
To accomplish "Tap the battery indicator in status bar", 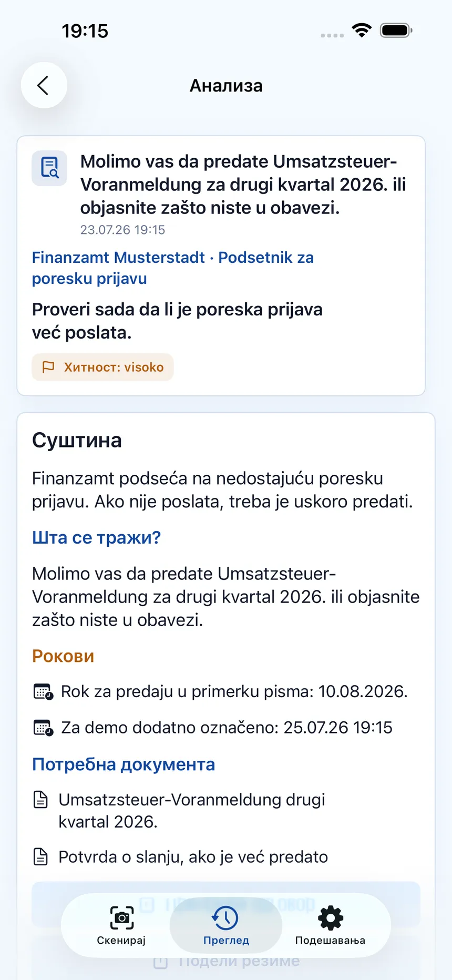I will pos(396,30).
